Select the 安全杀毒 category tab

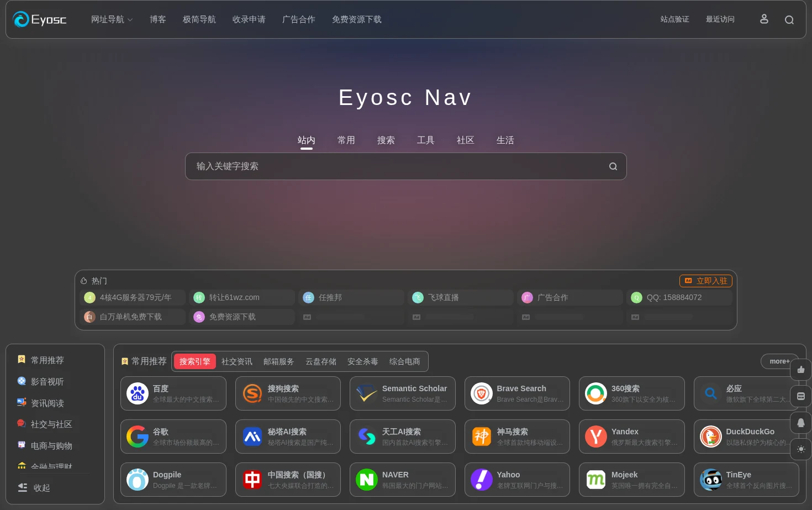[x=363, y=361]
